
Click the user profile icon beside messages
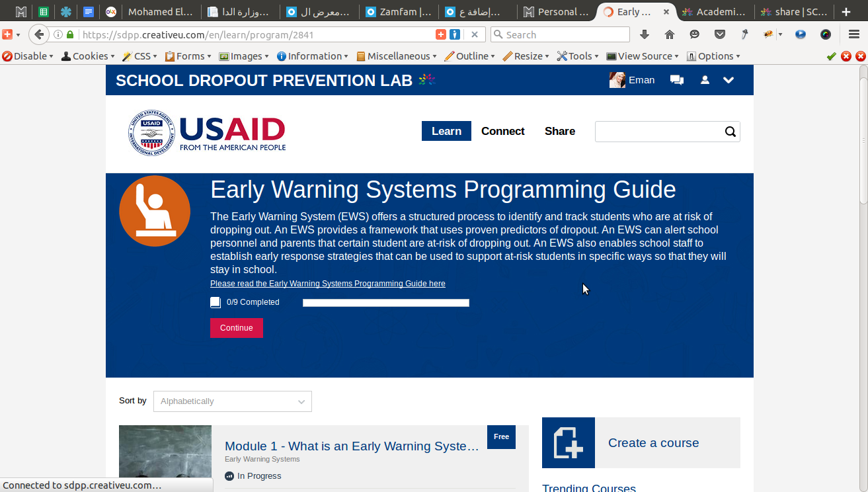point(705,80)
